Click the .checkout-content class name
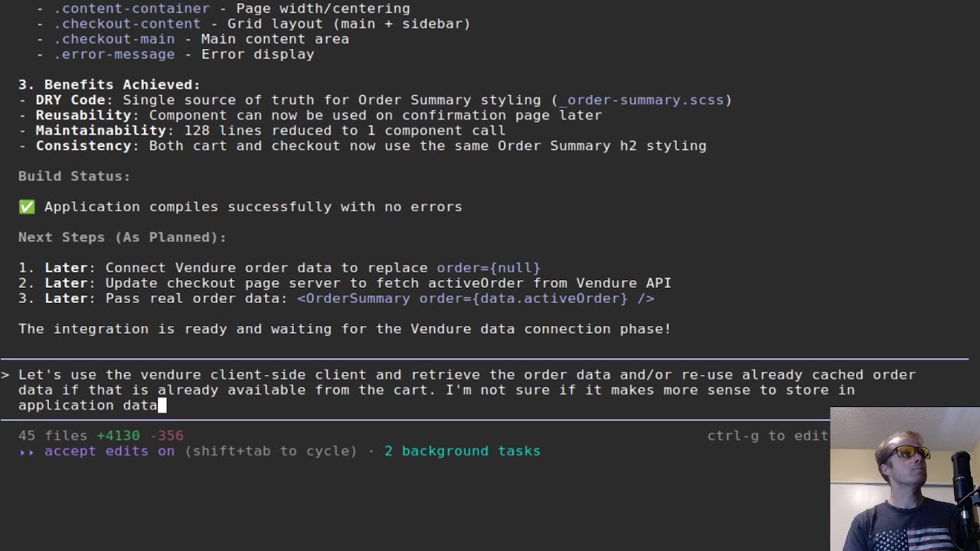 coord(126,24)
